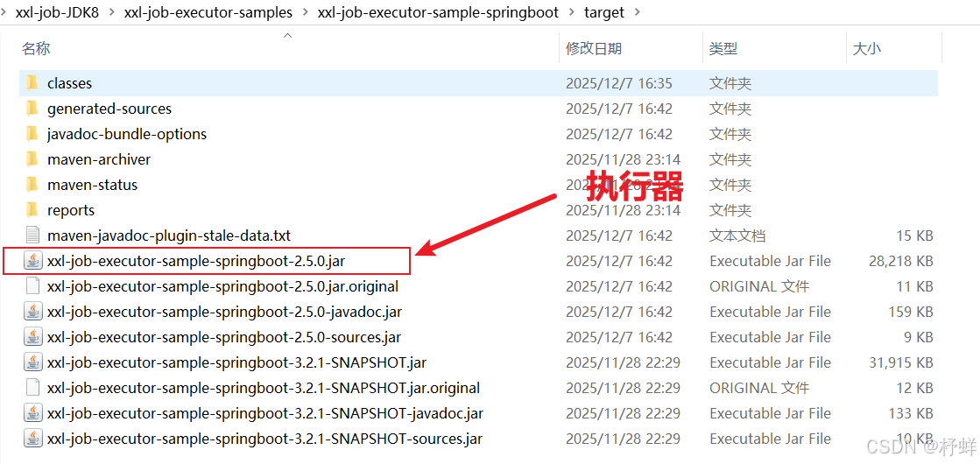Click the jar icon of 3.2.1-SNAPSHOT-javadoc.jar
Viewport: 980px width, 464px height.
click(32, 413)
